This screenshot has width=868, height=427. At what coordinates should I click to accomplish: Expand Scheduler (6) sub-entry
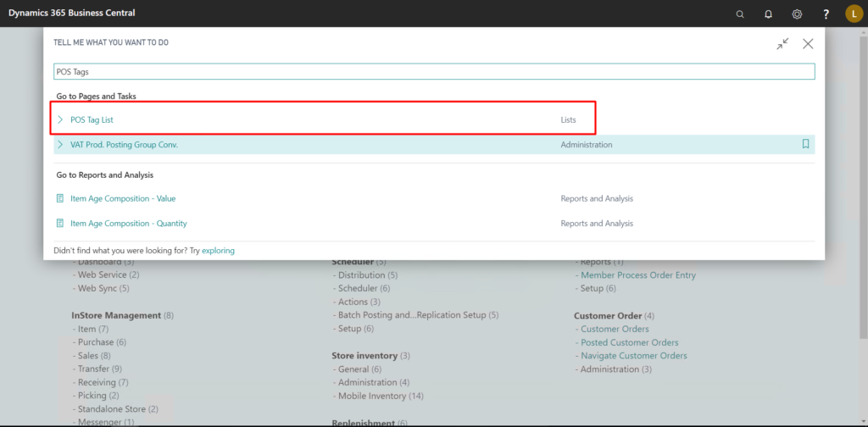pos(364,288)
